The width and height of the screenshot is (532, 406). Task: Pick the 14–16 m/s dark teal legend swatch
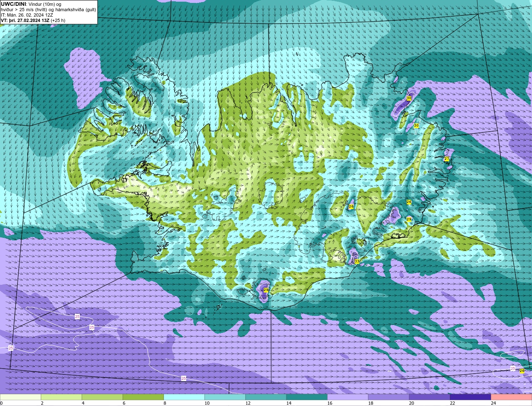[307, 397]
